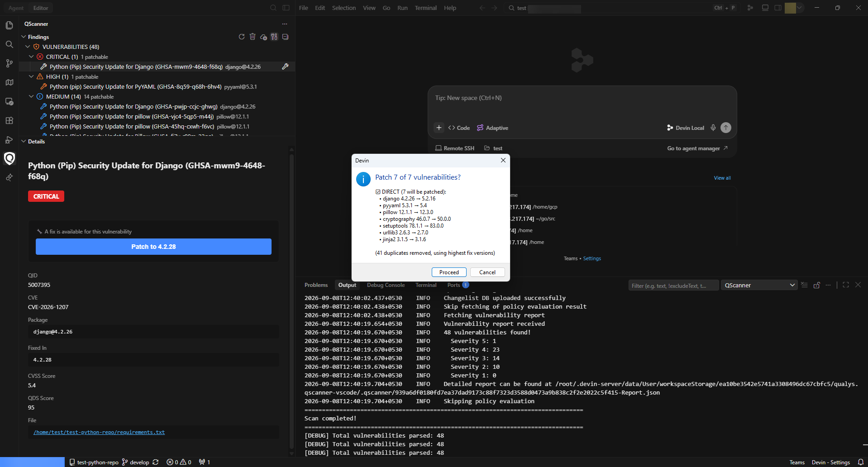
Task: Open the Run and Debug view
Action: (9, 139)
